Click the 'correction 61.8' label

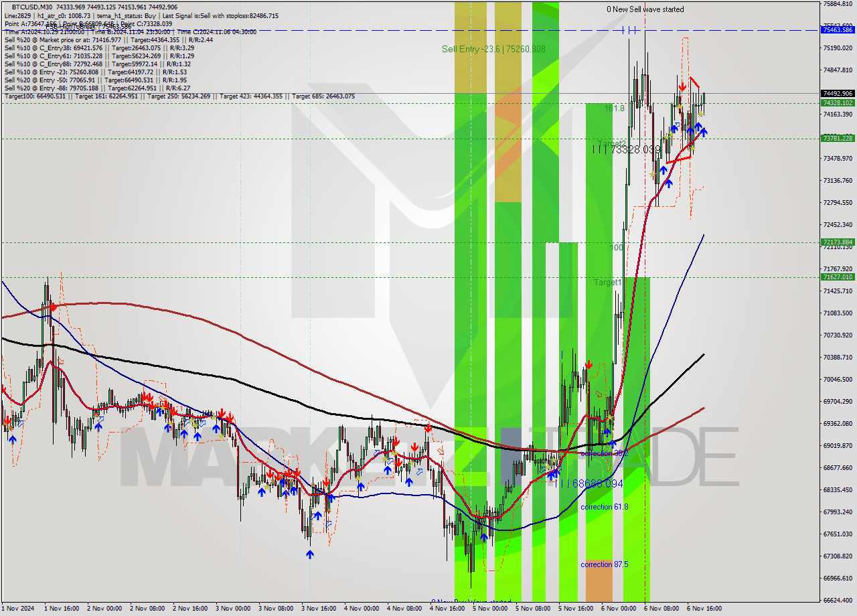point(604,507)
